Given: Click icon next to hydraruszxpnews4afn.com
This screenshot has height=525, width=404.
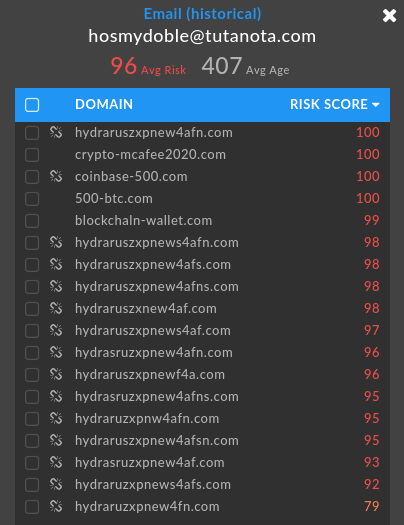Looking at the screenshot, I should [56, 242].
